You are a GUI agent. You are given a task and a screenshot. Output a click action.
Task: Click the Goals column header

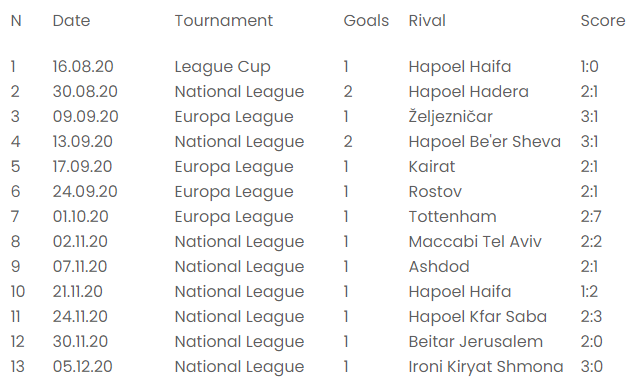pyautogui.click(x=366, y=21)
